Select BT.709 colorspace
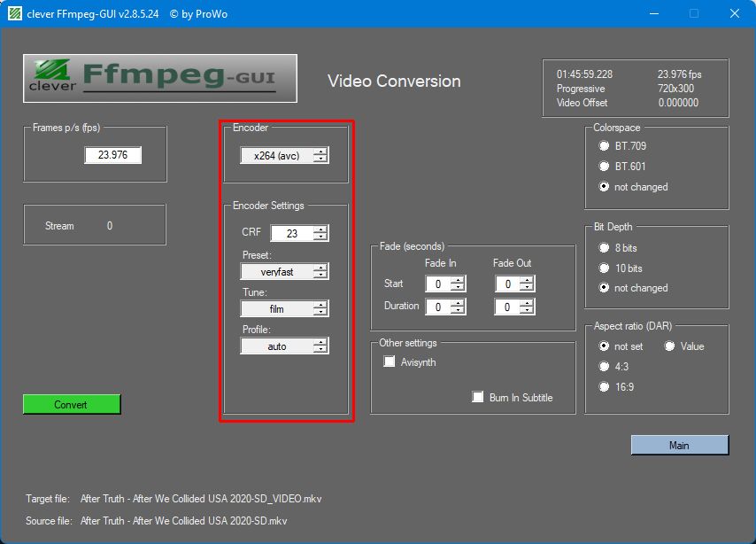 [x=604, y=146]
